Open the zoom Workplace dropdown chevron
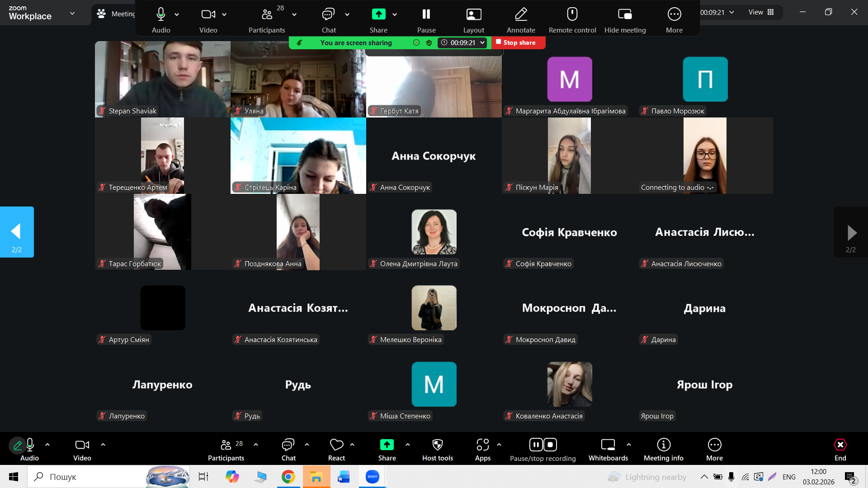 (x=72, y=13)
